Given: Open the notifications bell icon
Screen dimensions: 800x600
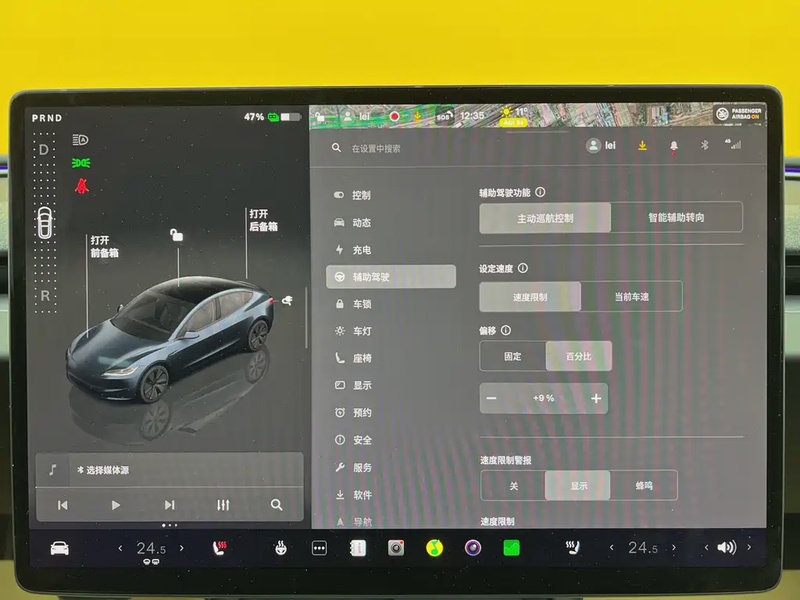Looking at the screenshot, I should [x=673, y=146].
